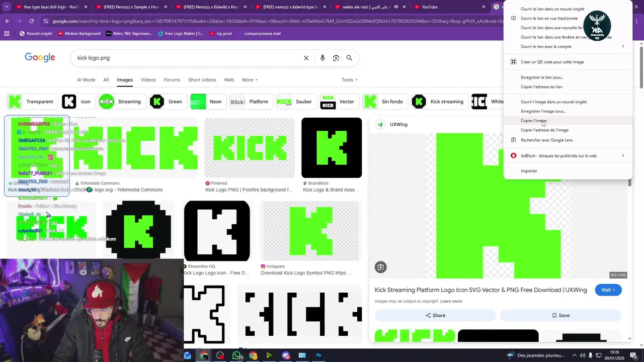Viewport: 644px width, 362px height.
Task: Go back with the browser back arrow
Action: (8, 21)
